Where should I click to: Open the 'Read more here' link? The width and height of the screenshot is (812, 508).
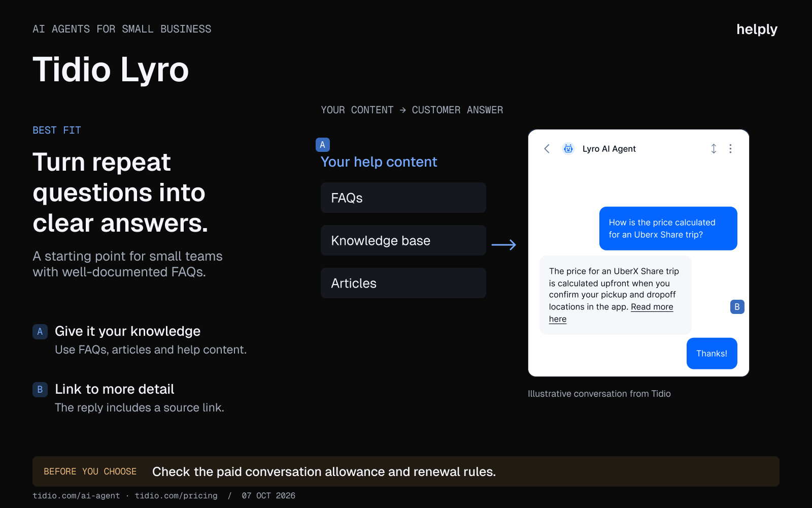(x=652, y=307)
